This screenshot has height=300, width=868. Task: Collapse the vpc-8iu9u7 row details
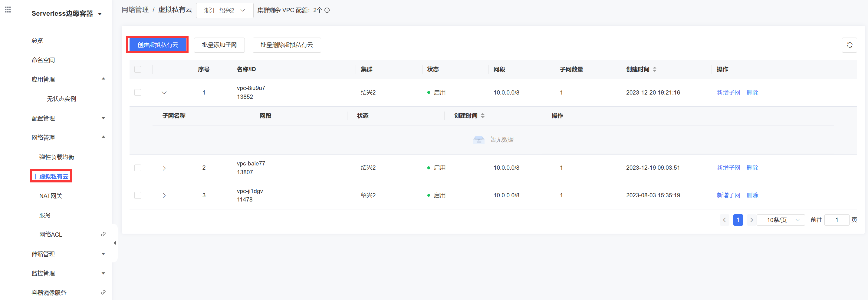click(164, 92)
